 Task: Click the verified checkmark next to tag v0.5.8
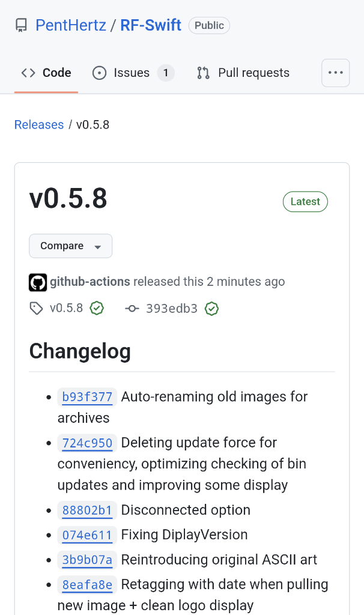pyautogui.click(x=97, y=308)
